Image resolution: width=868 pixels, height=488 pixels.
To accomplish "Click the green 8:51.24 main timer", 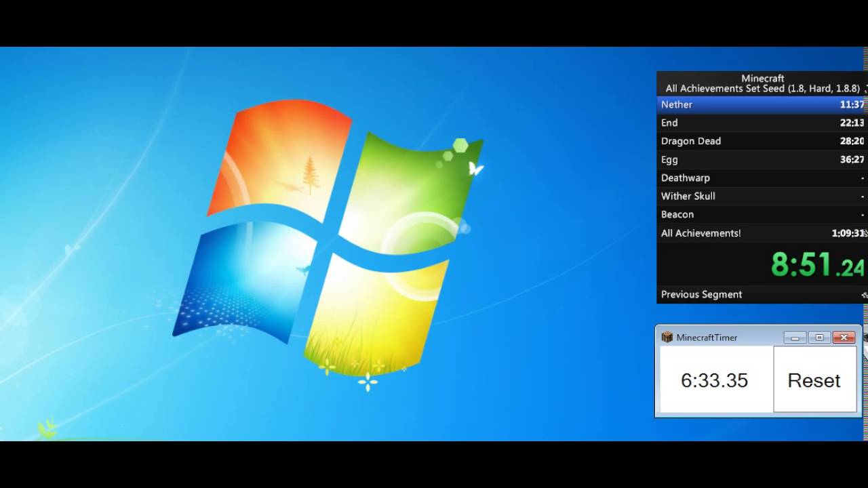I will 817,264.
